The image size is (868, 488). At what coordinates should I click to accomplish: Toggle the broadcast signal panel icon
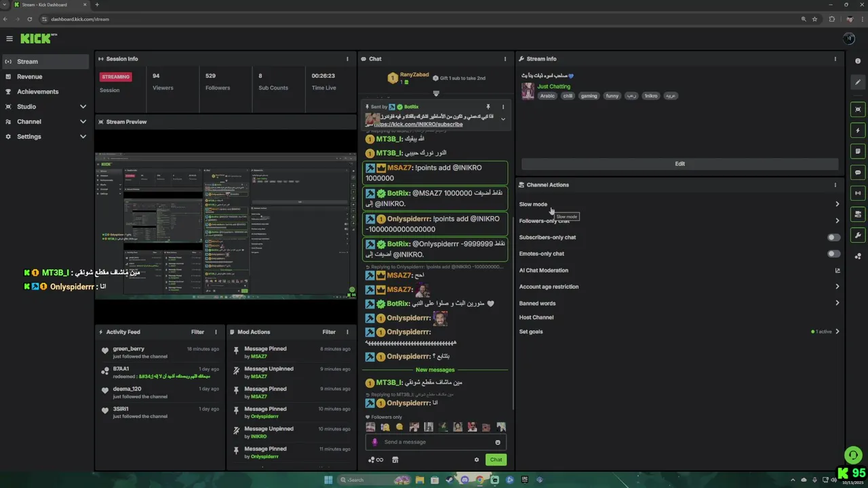click(x=858, y=193)
